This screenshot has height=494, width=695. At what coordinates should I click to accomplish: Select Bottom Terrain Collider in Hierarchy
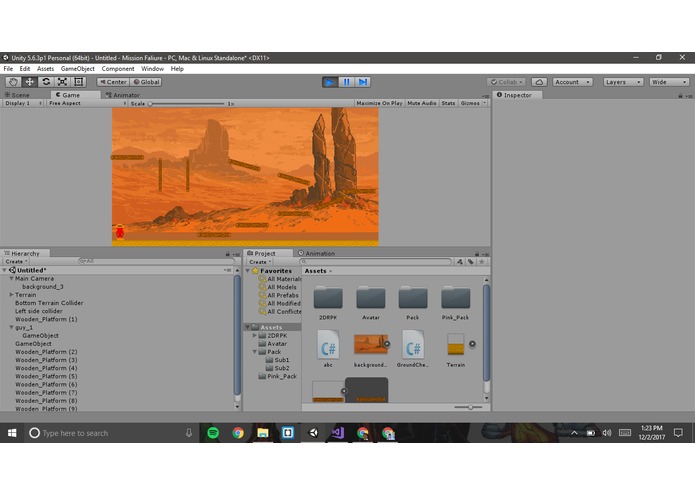[x=49, y=303]
